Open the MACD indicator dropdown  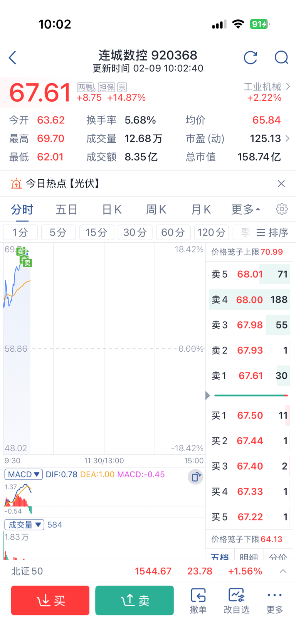tap(24, 474)
